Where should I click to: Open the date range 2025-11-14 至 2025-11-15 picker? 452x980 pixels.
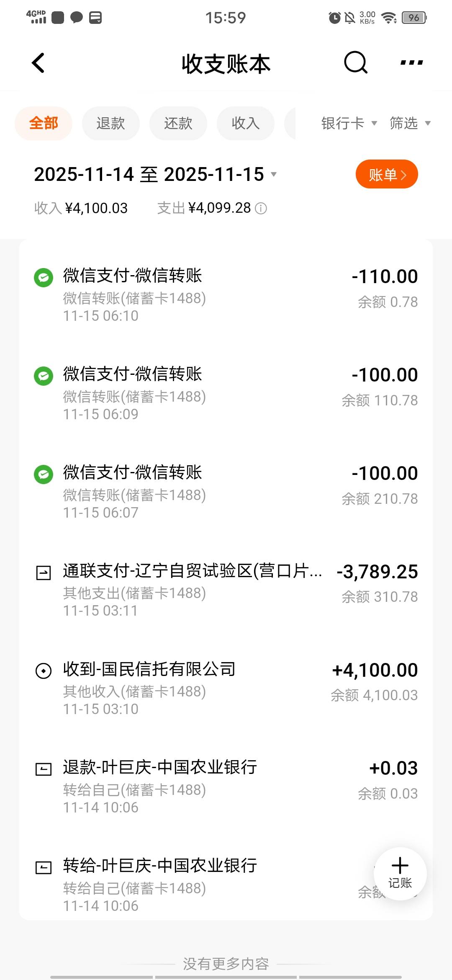click(x=155, y=174)
